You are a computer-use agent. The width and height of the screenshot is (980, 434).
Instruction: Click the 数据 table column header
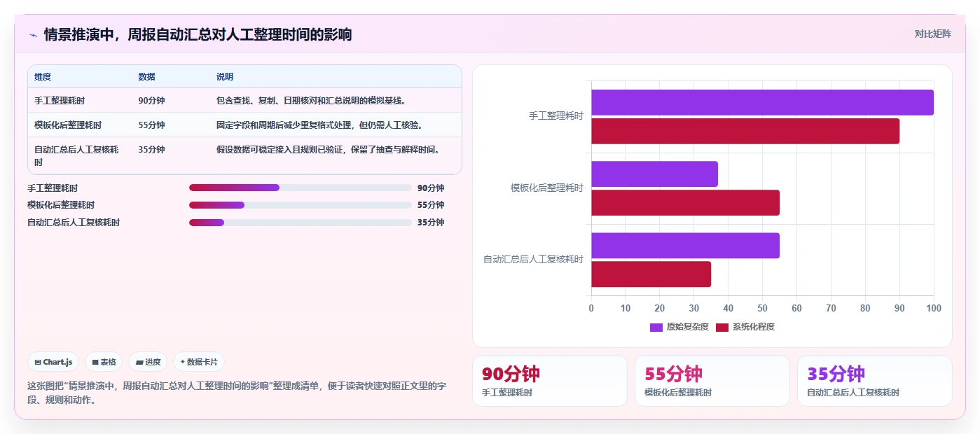point(147,77)
